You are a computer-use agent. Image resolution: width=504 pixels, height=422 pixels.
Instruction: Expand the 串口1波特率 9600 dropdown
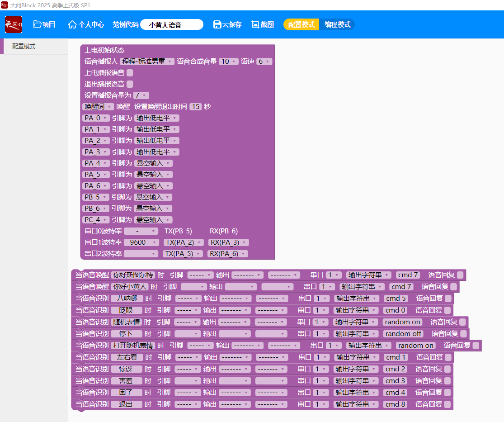pos(141,242)
